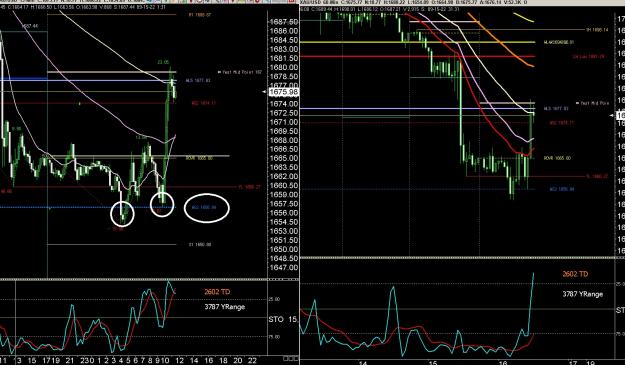Click the 1687.50 price axis label
The image size is (625, 365).
click(284, 22)
